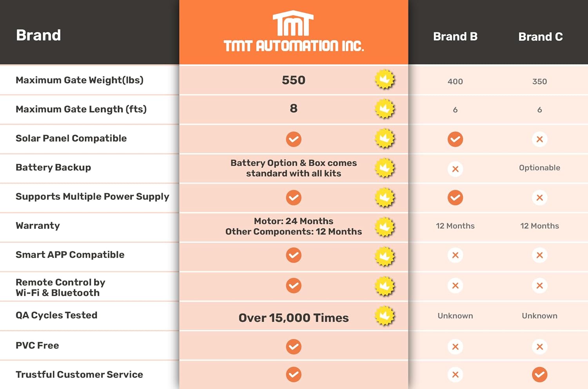Click the crown badge in the Warranty row

click(x=385, y=227)
